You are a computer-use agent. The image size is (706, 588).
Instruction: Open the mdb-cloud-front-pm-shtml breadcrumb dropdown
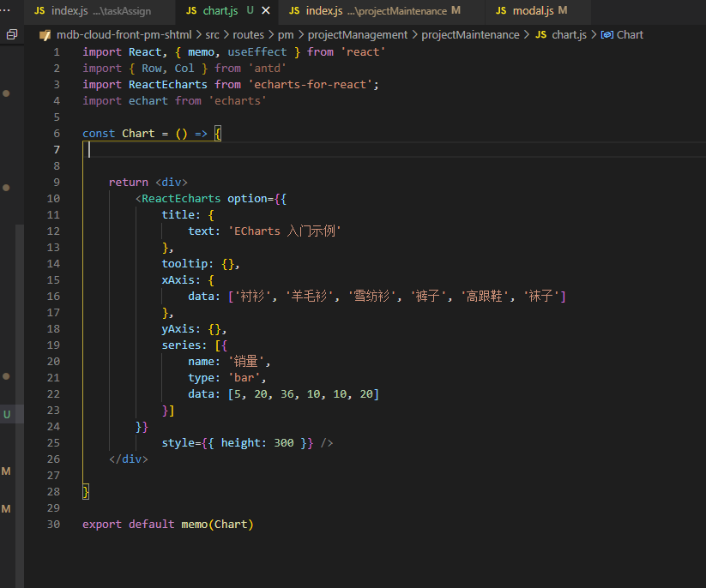pos(124,34)
